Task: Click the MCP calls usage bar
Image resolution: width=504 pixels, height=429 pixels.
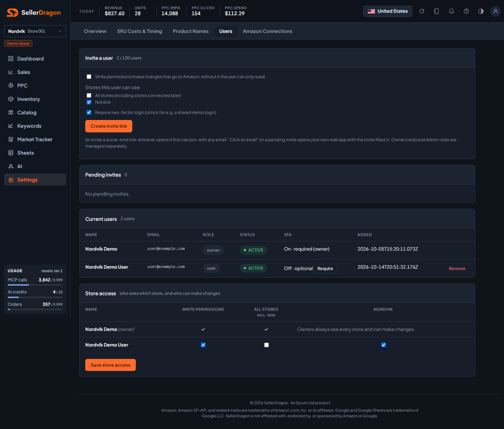Action: (35, 285)
